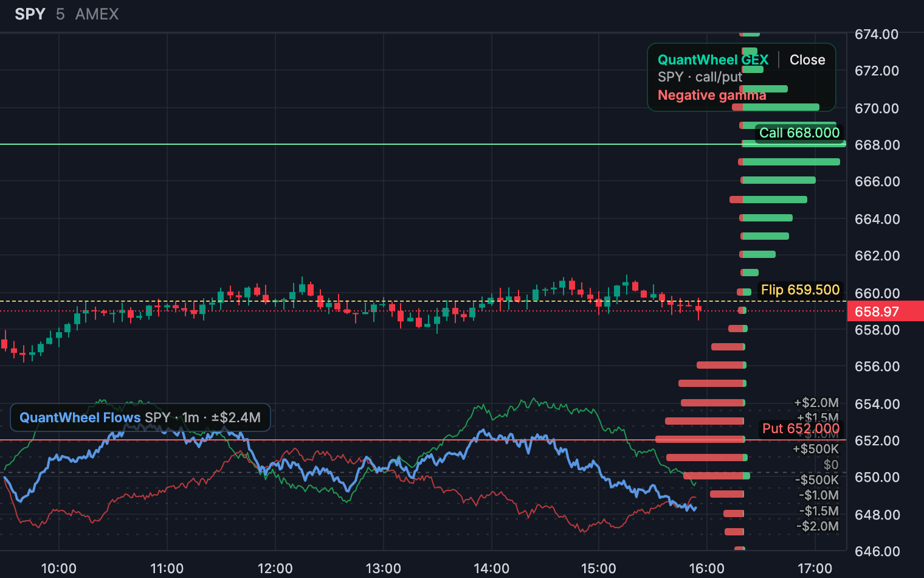Open the 5 minute interval selector
The height and width of the screenshot is (578, 924).
click(x=60, y=14)
